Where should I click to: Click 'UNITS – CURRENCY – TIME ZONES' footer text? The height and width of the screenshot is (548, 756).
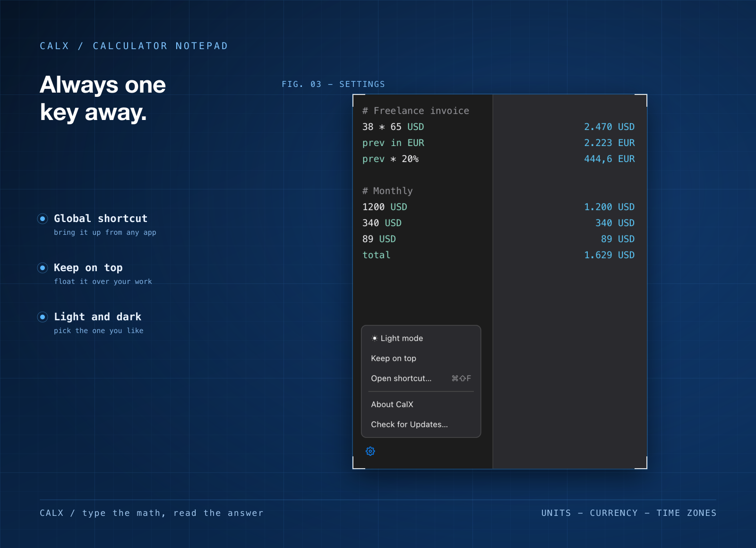coord(628,513)
